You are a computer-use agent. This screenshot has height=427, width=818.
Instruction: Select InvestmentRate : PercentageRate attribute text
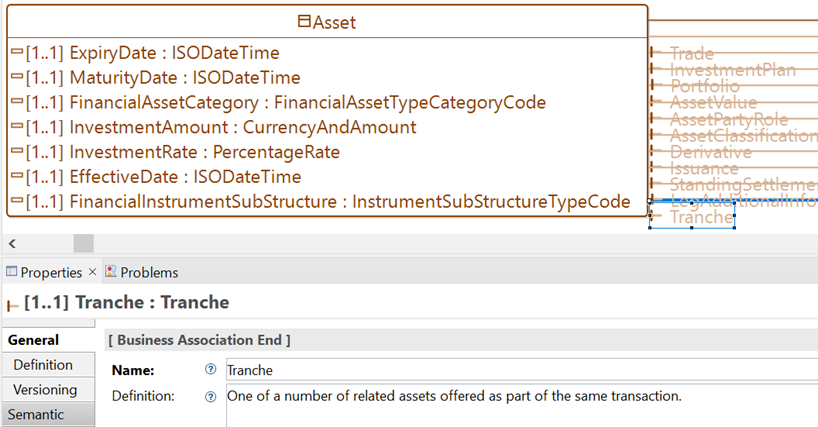(x=204, y=152)
